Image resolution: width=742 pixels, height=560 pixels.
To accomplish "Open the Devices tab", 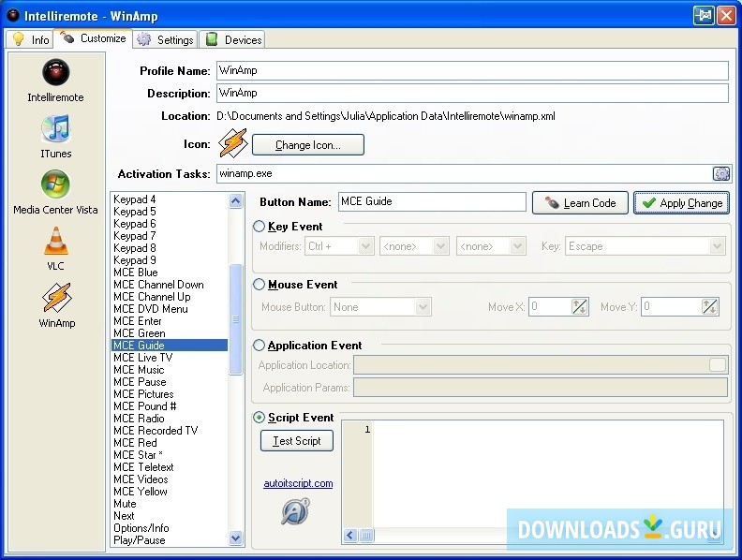I will click(232, 39).
